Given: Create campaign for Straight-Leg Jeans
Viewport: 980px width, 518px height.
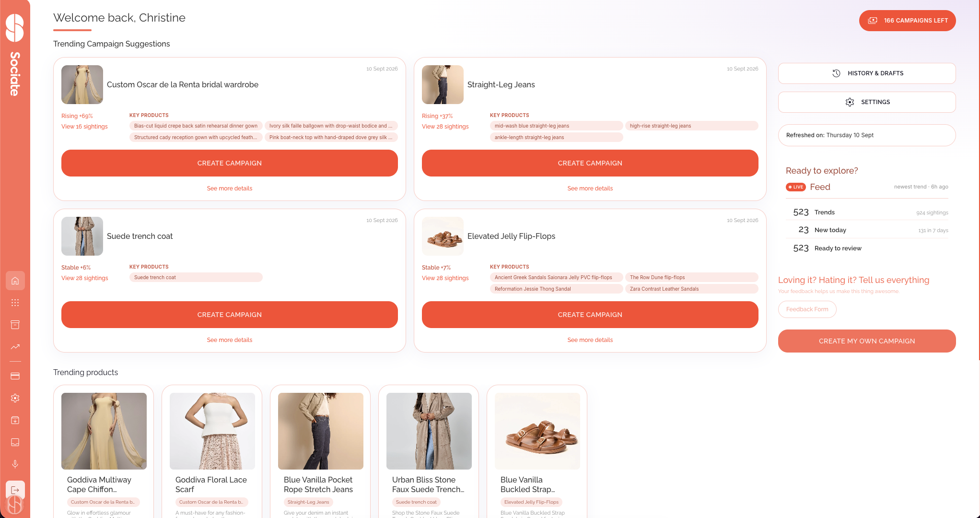Looking at the screenshot, I should 590,163.
